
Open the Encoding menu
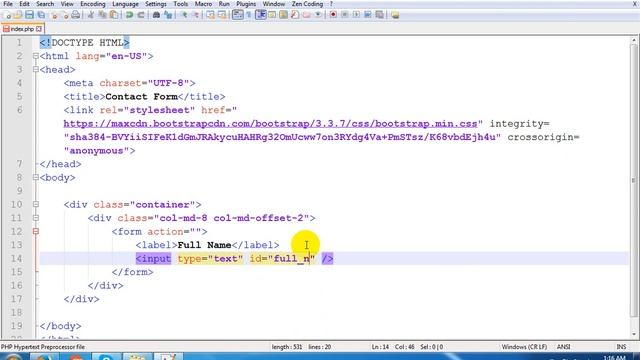click(93, 4)
